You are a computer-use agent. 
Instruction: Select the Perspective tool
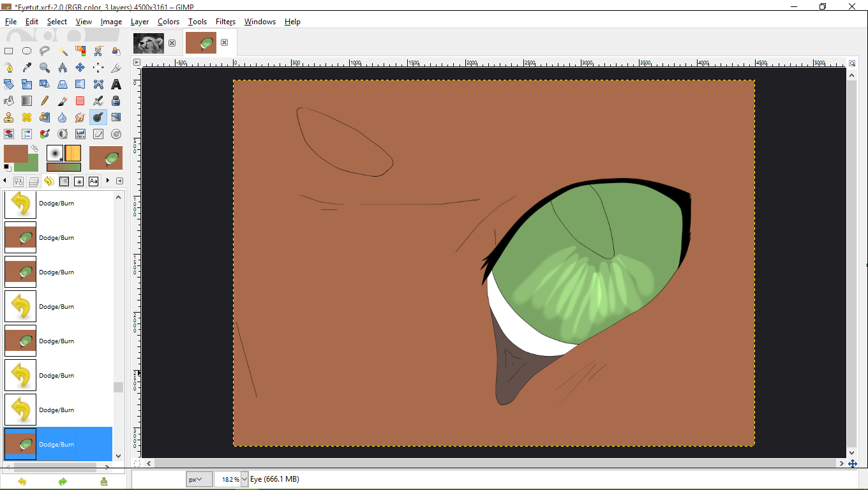63,84
